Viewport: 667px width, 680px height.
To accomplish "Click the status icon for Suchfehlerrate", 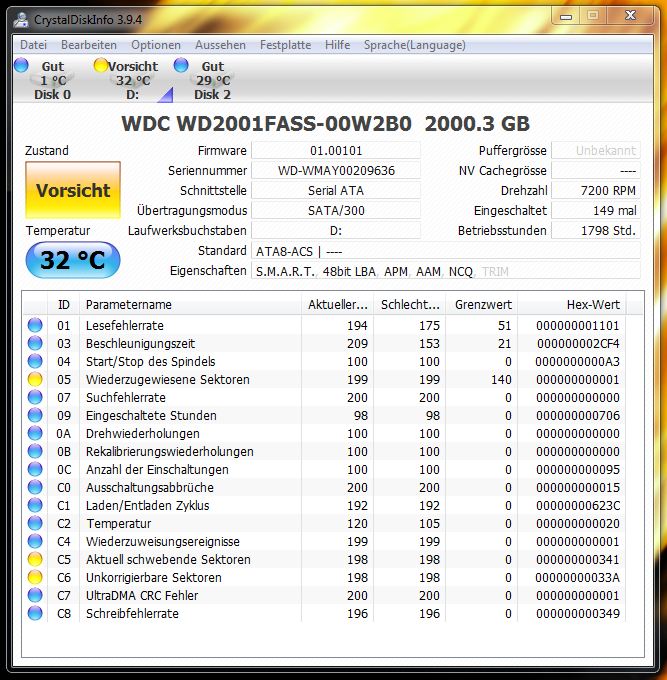I will click(35, 397).
